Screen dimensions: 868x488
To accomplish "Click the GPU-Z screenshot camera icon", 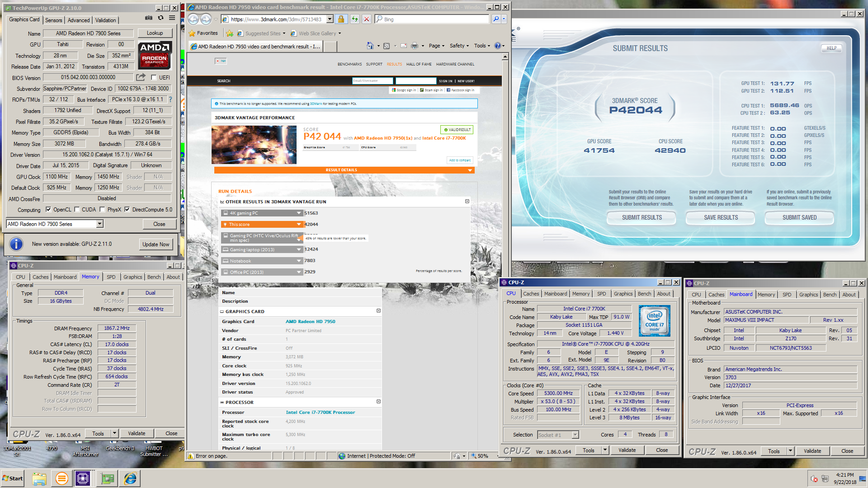I will point(148,18).
